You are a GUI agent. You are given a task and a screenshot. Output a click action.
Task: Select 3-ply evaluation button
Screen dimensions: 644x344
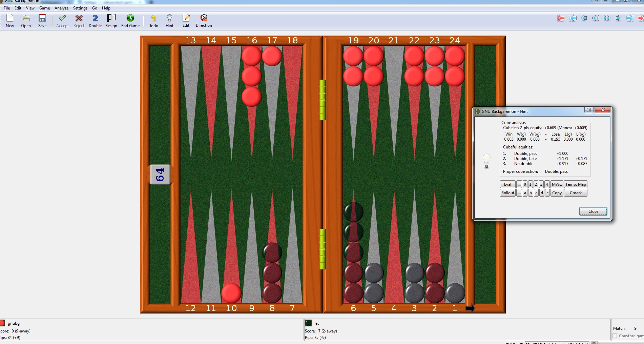point(541,184)
